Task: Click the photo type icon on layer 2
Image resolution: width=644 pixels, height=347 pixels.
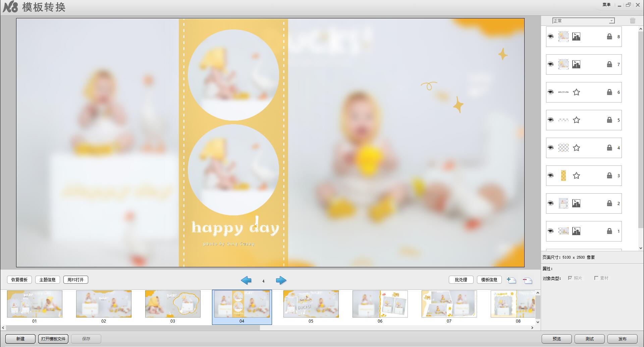Action: 576,203
